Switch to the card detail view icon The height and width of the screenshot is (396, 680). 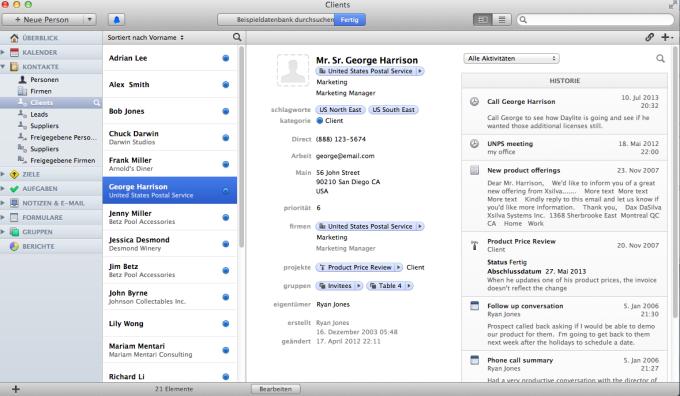click(x=482, y=20)
